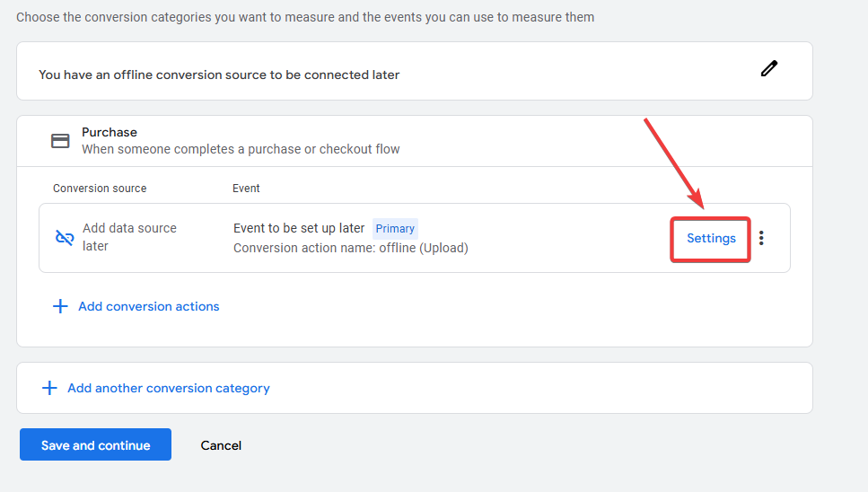The width and height of the screenshot is (868, 492).
Task: Open the three-dot more options menu
Action: click(x=761, y=238)
